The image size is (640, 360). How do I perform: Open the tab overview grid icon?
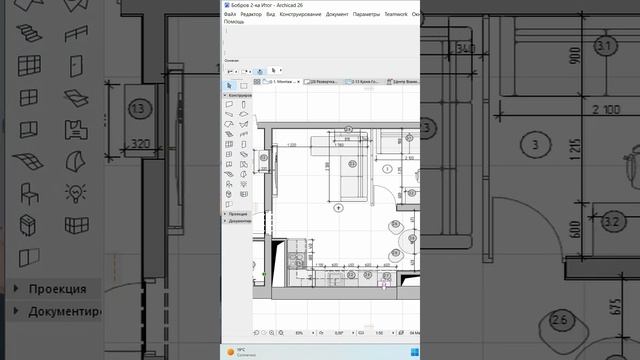tap(257, 82)
